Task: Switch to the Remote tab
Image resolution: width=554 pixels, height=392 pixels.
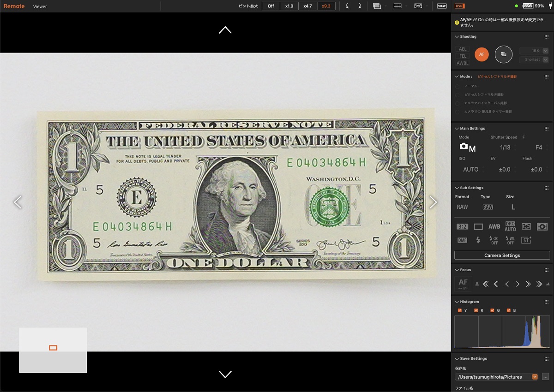Action: 14,6
